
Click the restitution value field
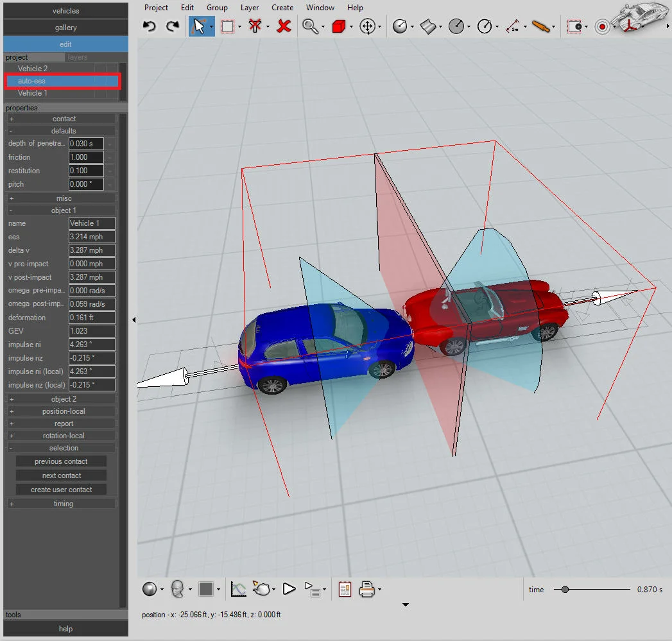86,171
